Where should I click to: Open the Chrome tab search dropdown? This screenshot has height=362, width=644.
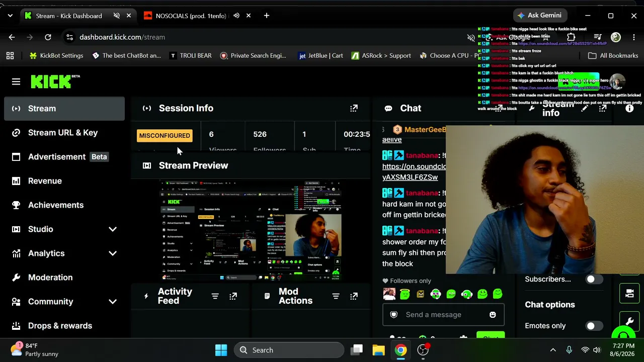10,16
